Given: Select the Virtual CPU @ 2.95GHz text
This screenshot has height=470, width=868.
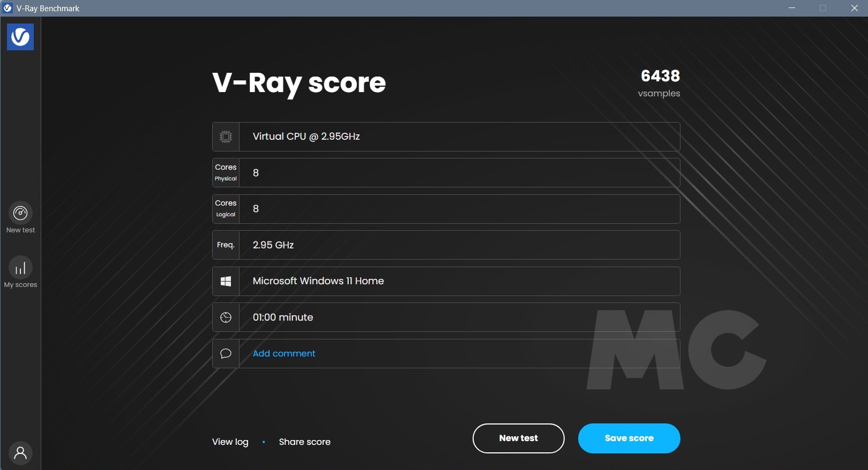Looking at the screenshot, I should pos(306,137).
